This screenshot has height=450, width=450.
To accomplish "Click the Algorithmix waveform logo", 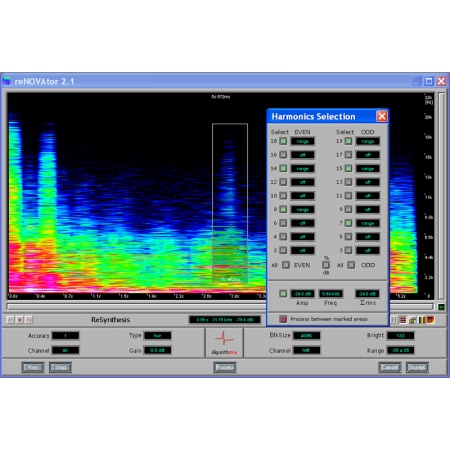I will click(x=224, y=343).
